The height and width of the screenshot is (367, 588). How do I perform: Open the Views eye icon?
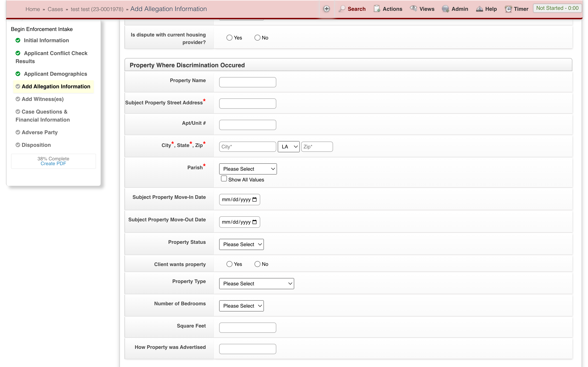click(413, 8)
